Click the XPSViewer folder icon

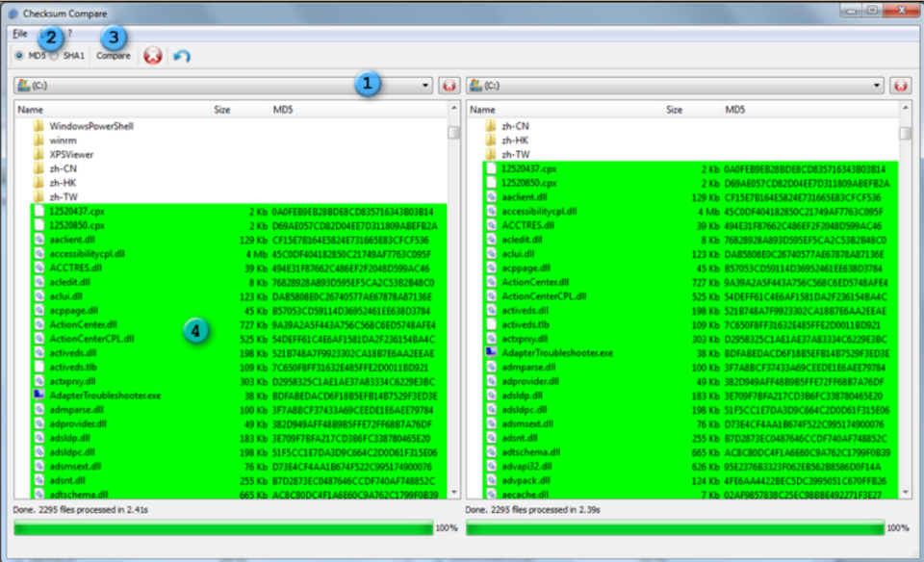click(38, 154)
